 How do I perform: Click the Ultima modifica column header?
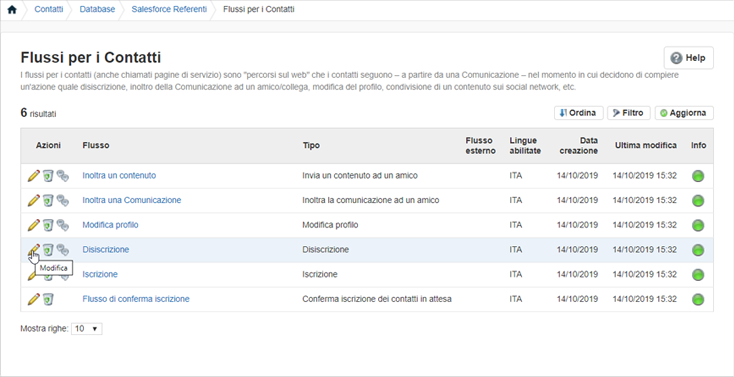[646, 146]
